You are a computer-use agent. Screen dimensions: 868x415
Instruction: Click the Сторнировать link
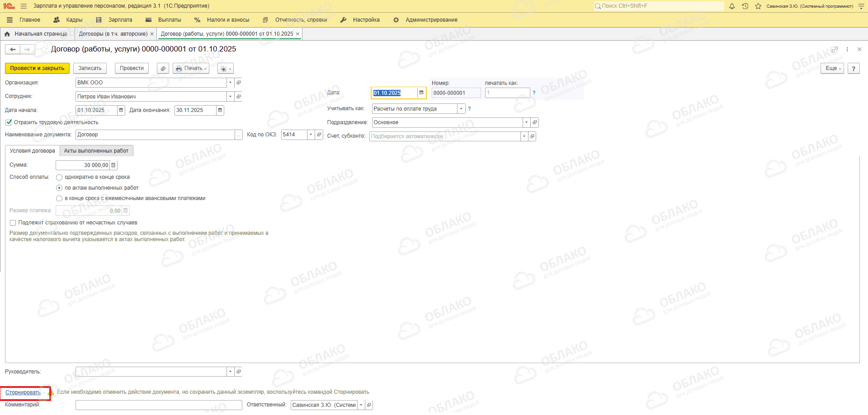(23, 392)
